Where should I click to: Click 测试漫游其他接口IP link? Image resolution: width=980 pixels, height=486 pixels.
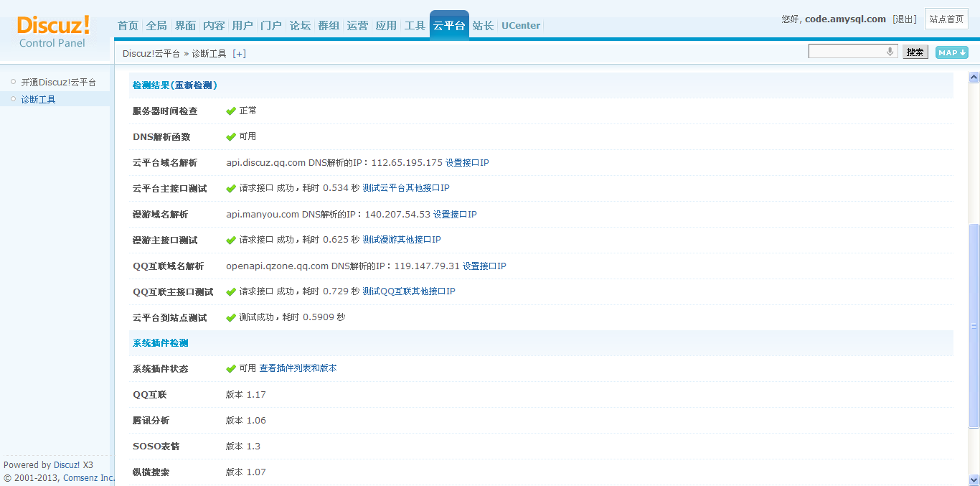click(401, 240)
